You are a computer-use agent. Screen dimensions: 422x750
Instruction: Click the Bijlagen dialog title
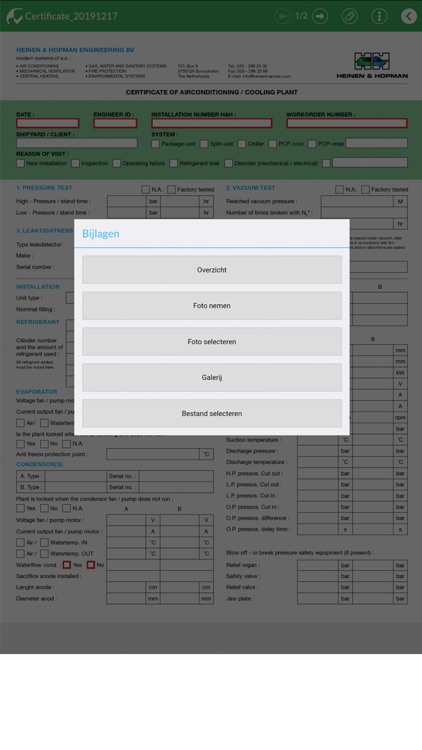pyautogui.click(x=101, y=234)
